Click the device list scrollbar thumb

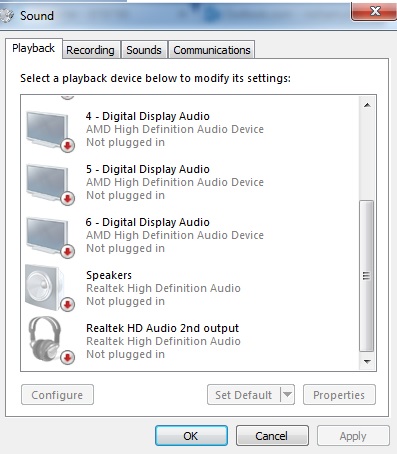(x=367, y=276)
